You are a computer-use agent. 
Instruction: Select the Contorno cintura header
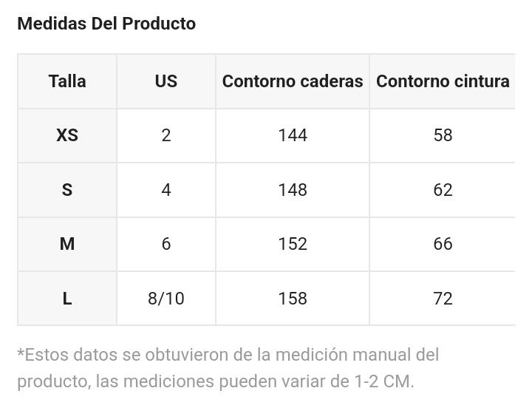tap(443, 81)
